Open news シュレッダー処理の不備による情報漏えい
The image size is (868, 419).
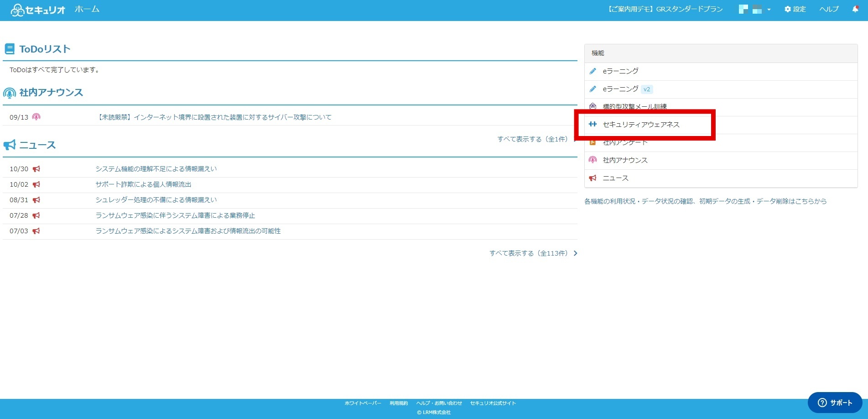tap(156, 200)
